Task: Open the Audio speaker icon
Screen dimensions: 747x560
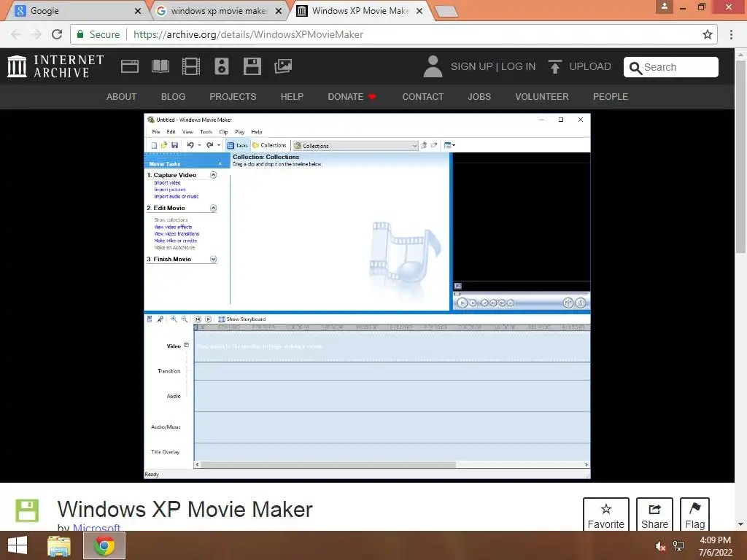Action: [x=222, y=66]
